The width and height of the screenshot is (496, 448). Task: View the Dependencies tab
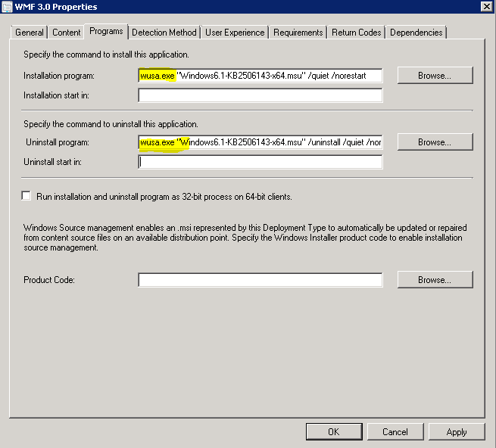(x=416, y=33)
